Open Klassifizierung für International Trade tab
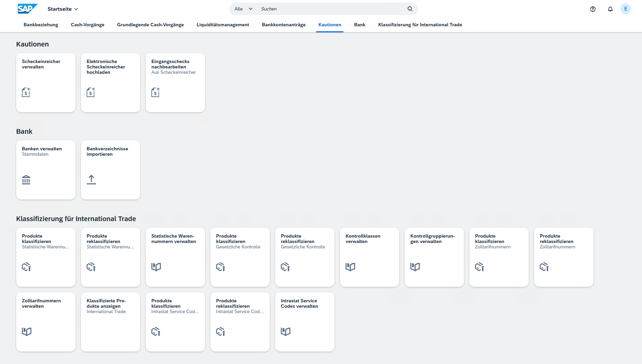Image resolution: width=642 pixels, height=364 pixels. coord(420,25)
